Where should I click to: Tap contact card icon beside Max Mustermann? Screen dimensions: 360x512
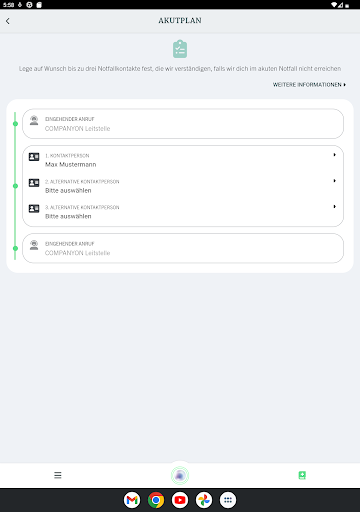coord(34,157)
